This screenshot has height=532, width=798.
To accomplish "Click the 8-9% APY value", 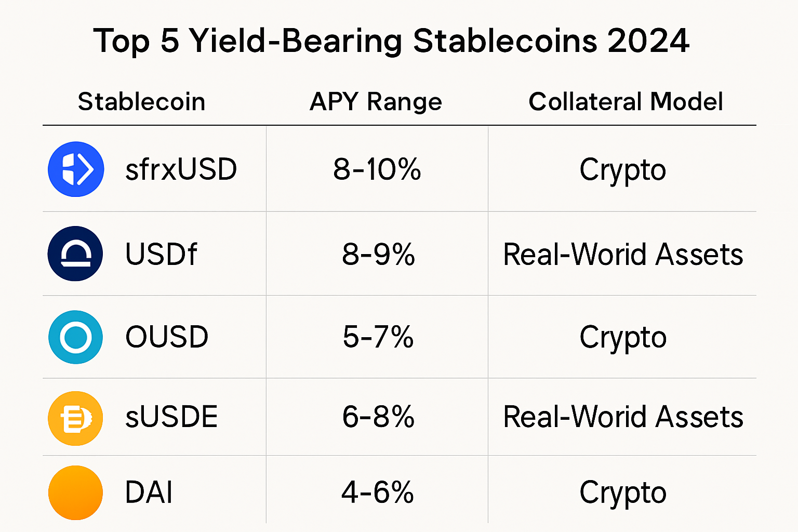I will [378, 254].
